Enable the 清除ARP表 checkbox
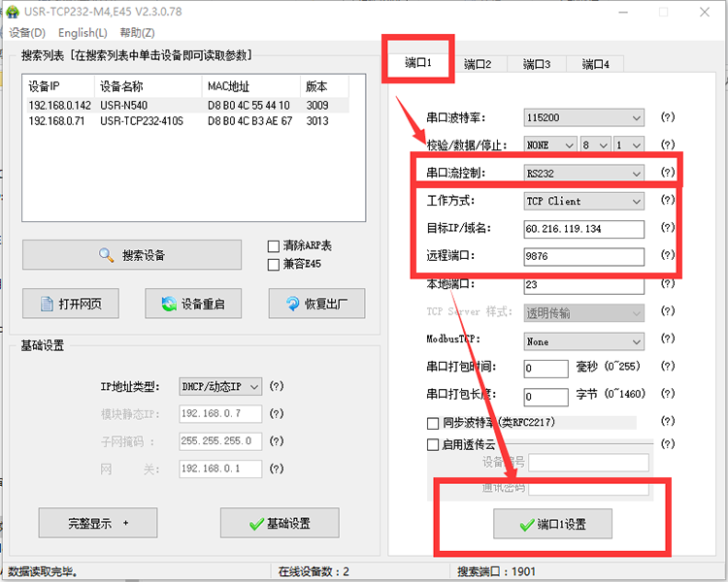 point(273,246)
